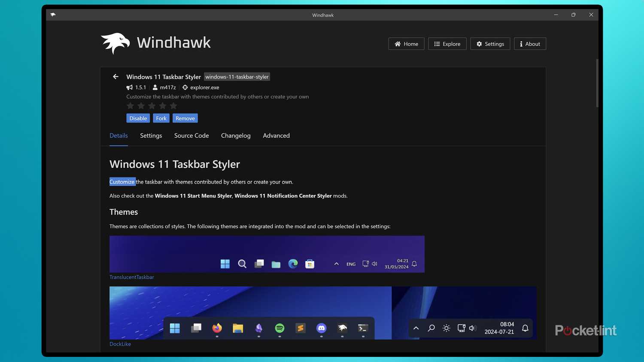Expand hidden tray icons chevron in TranslucentTaskbar preview

pos(337,264)
